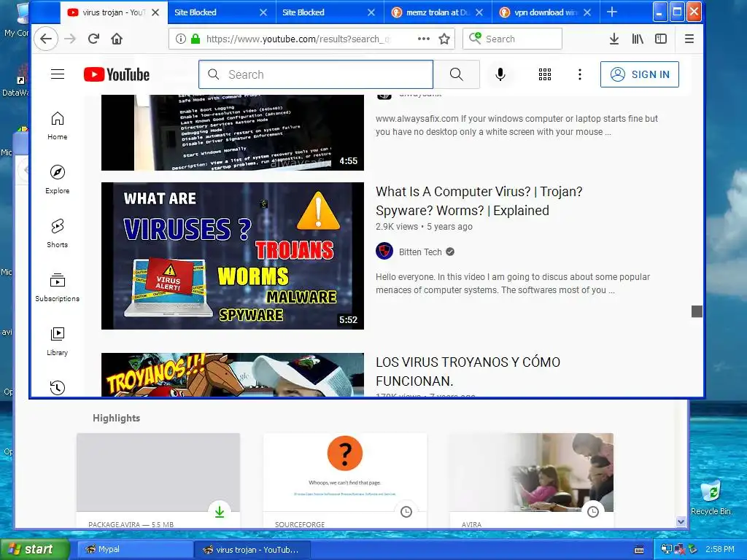
Task: Open Home in YouTube sidebar
Action: (x=57, y=125)
